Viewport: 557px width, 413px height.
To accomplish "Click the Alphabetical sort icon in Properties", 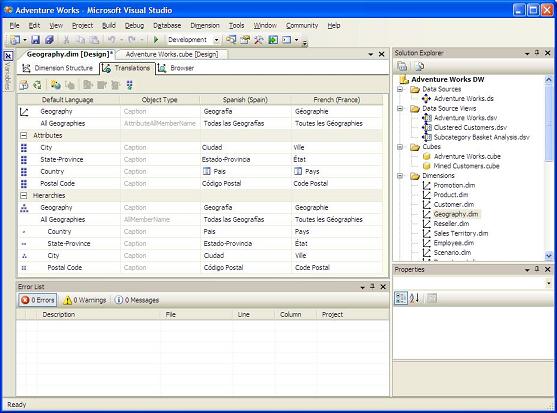I will [x=414, y=298].
